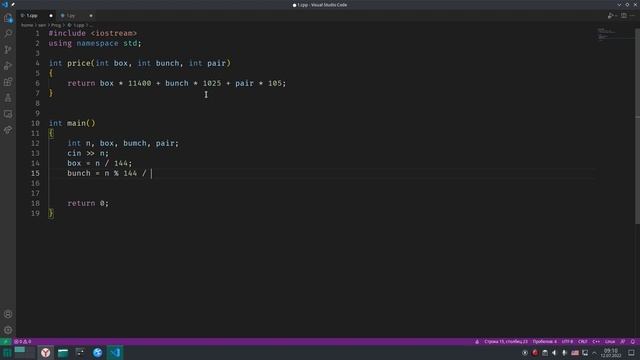Change file encoding UTF-8 in status bar
Screen dimensions: 640x360
[x=567, y=342]
